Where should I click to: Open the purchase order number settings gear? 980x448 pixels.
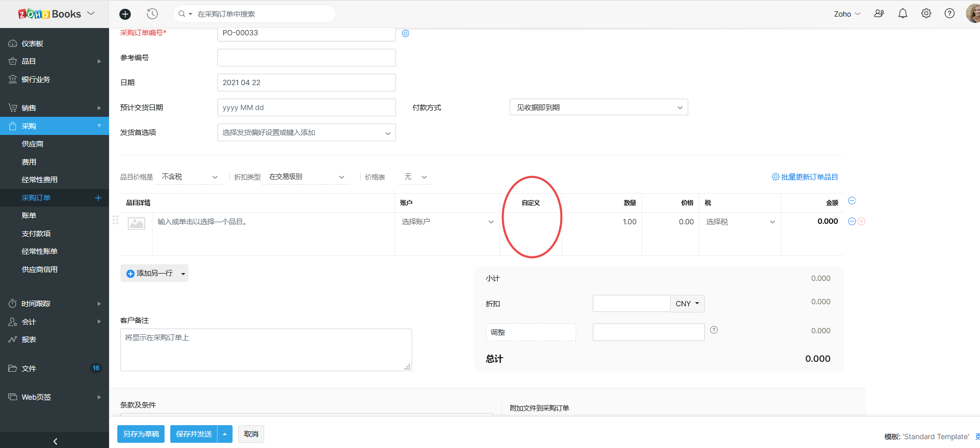pos(405,33)
